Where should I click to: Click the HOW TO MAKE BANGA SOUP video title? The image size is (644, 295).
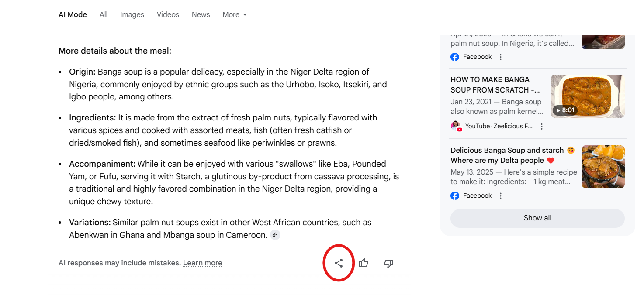pyautogui.click(x=495, y=85)
